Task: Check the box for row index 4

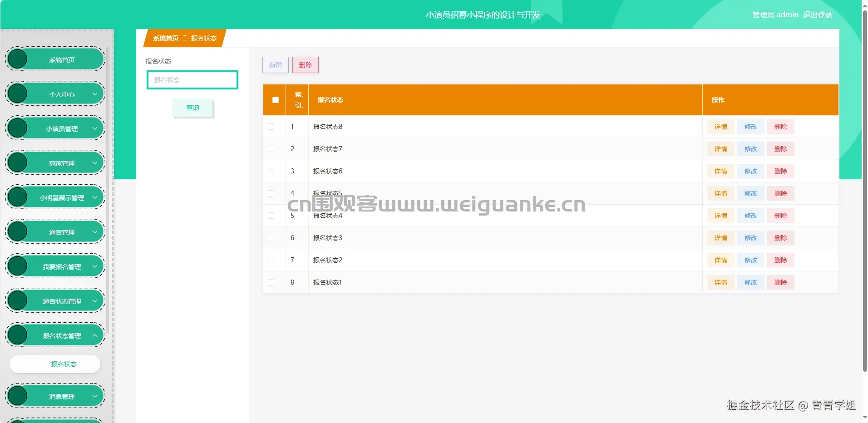Action: pos(271,193)
